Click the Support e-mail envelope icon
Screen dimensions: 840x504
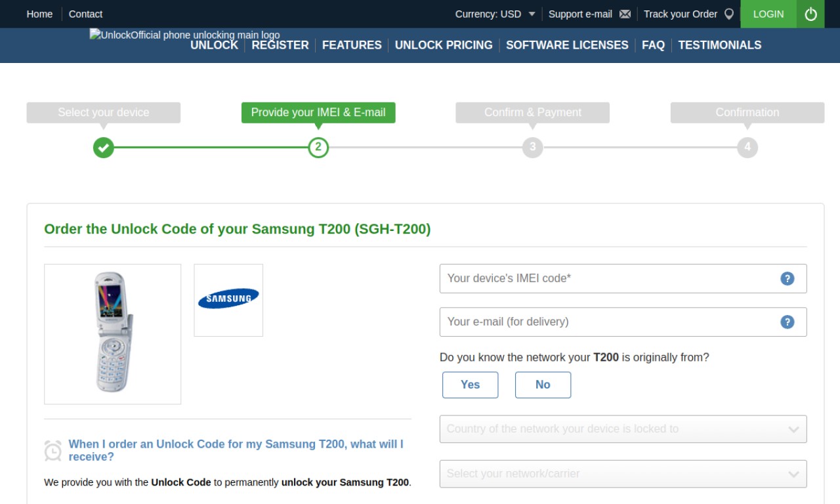625,14
